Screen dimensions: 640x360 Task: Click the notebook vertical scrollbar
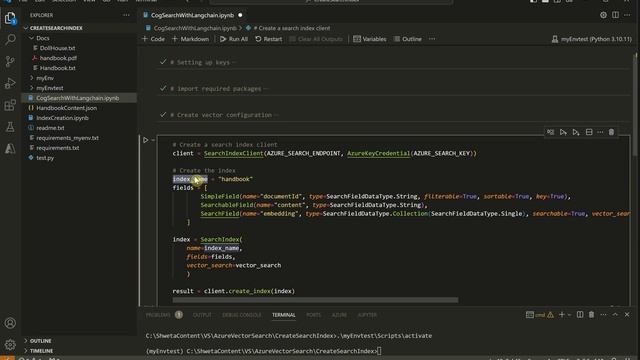coord(635,104)
